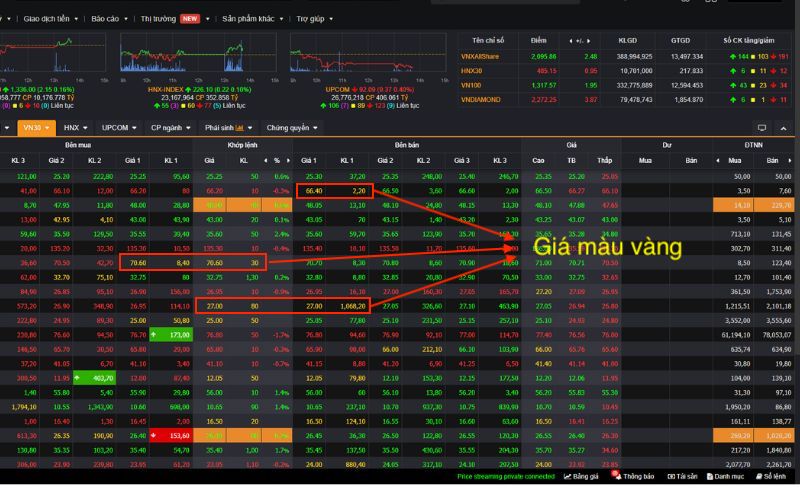Open the CP ngành sector dropdown

[x=169, y=128]
